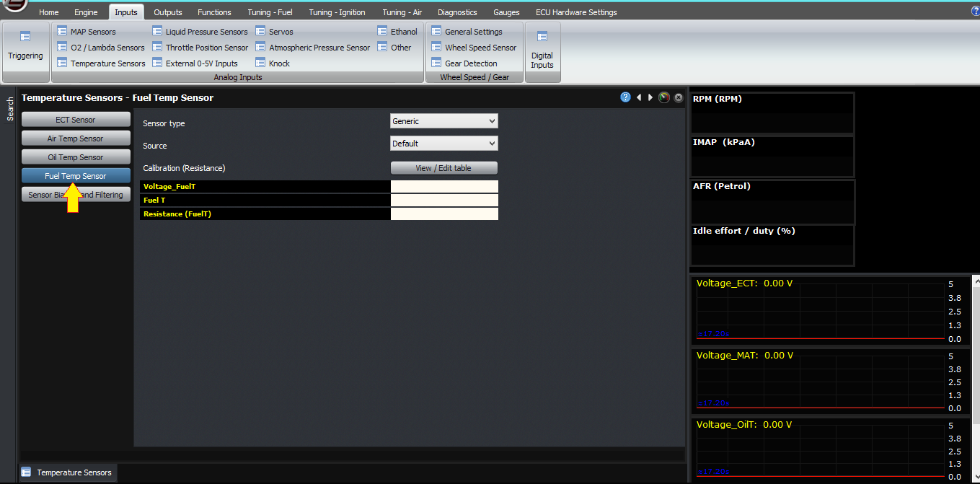Open O2 / Lambda Sensors page
Screen dimensions: 980x484
[101, 48]
